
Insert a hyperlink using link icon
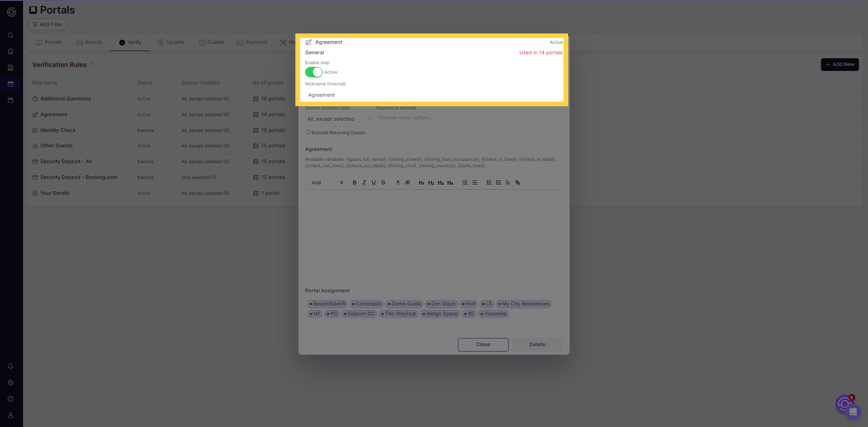coord(518,183)
